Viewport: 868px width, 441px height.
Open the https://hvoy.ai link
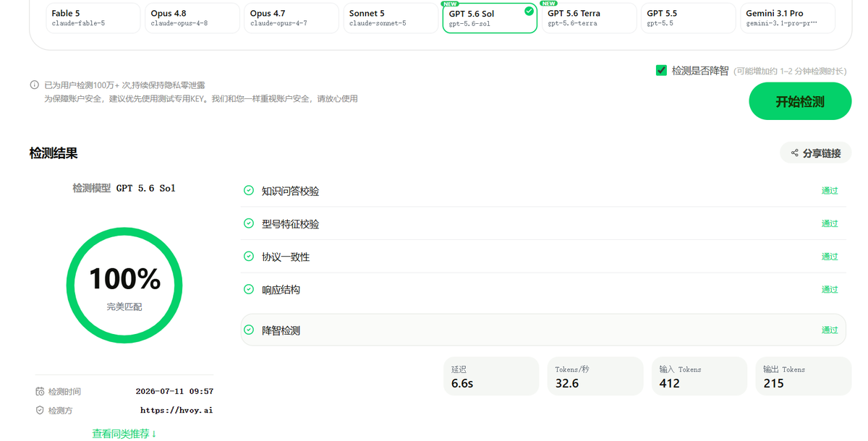click(x=176, y=410)
